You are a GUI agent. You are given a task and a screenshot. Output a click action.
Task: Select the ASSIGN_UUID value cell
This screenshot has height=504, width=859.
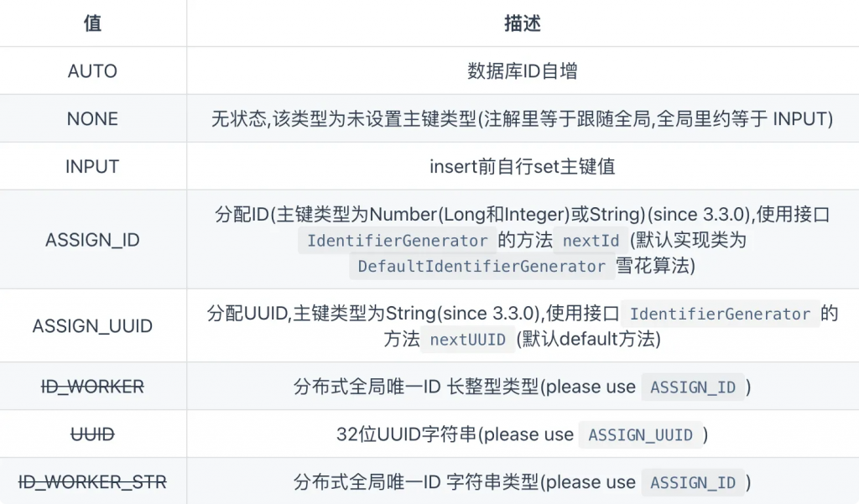point(92,325)
